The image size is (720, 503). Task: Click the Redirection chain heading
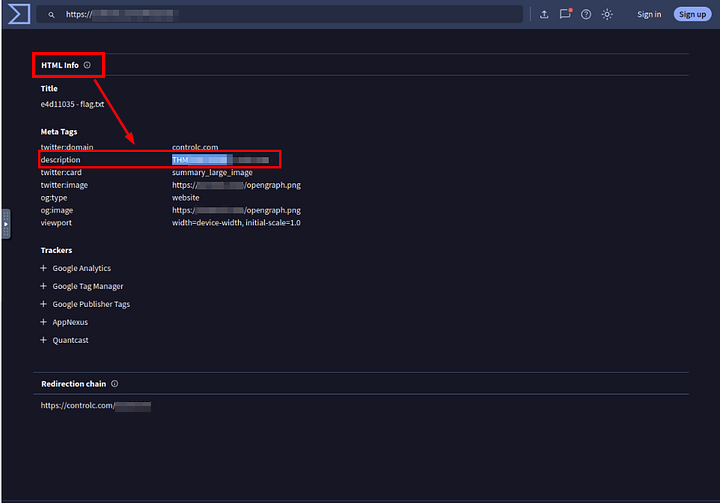point(73,384)
